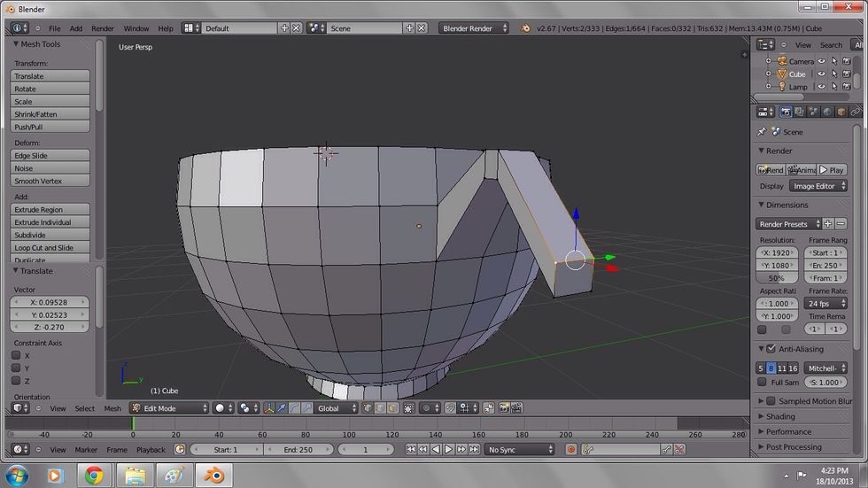Toggle Lamp renderability camera in outliner
The image size is (868, 488).
click(847, 87)
